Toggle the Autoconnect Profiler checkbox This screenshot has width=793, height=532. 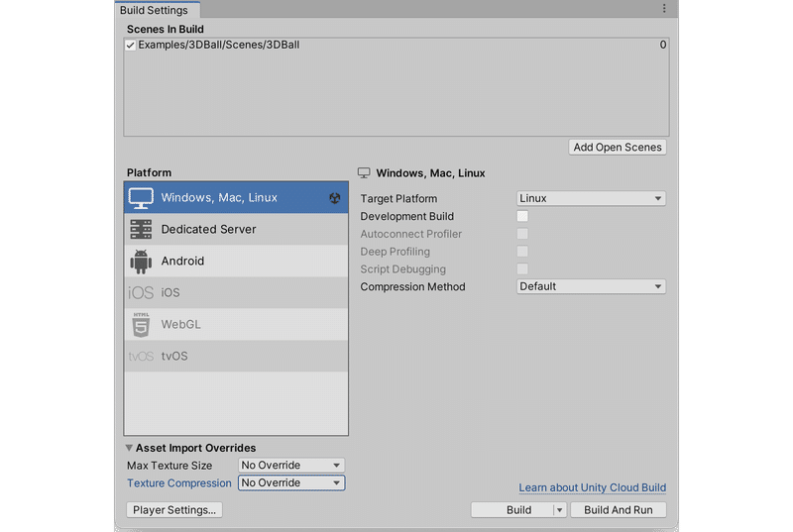[522, 234]
